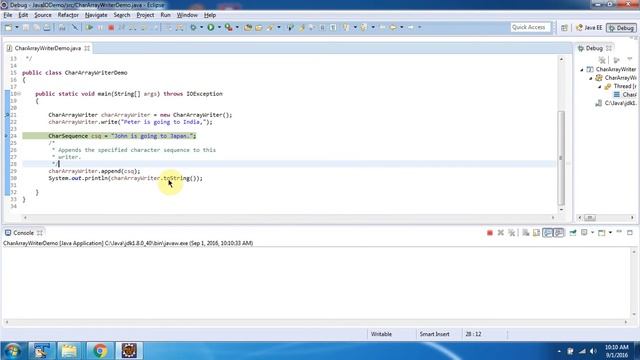Click the Pin Console icon

[x=573, y=233]
